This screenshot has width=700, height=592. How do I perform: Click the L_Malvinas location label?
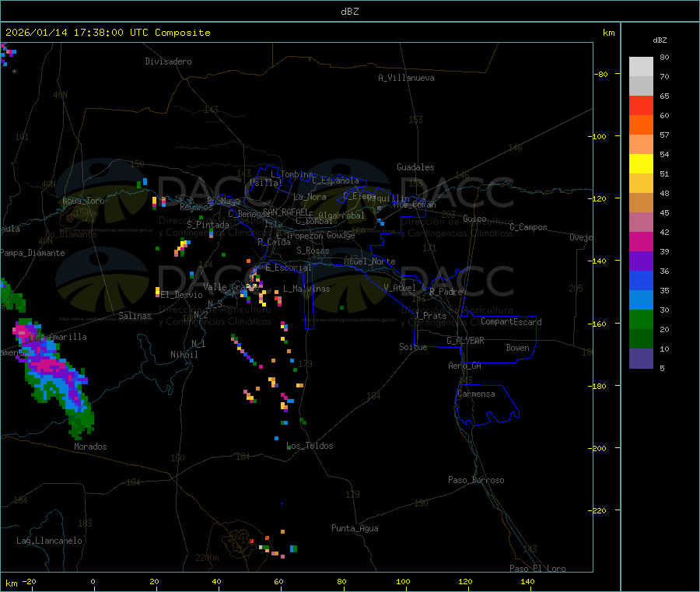(306, 289)
